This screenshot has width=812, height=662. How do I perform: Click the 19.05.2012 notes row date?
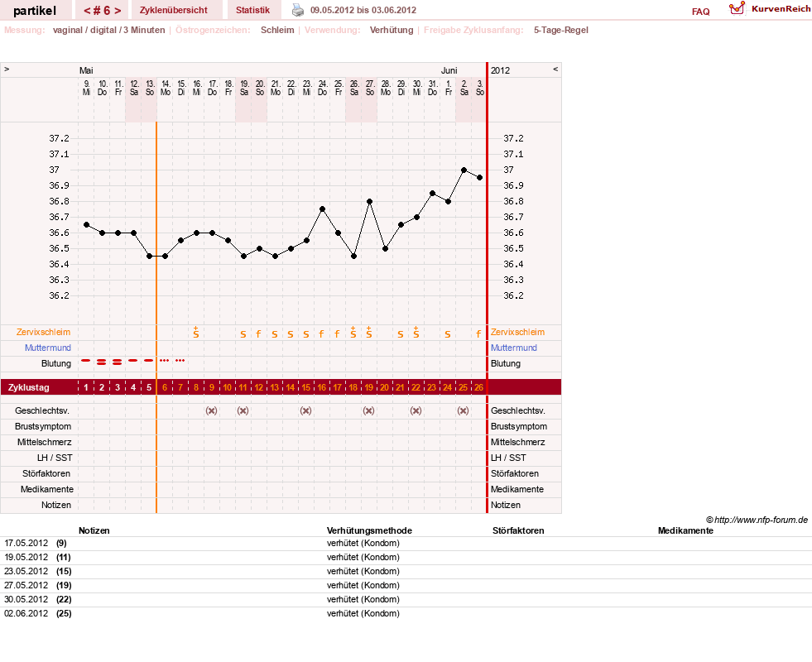[x=26, y=557]
